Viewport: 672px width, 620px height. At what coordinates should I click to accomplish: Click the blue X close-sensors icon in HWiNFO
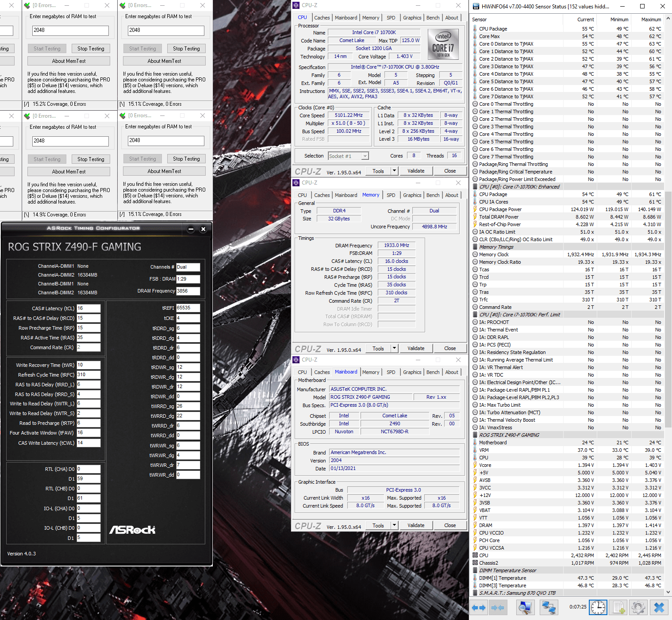pyautogui.click(x=659, y=608)
